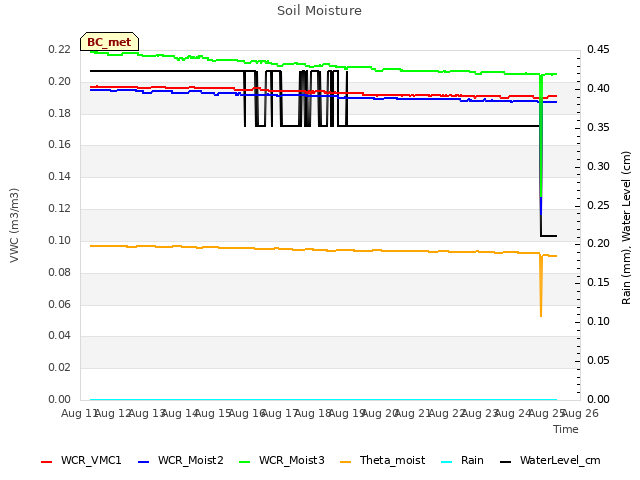640x480 pixels.
Task: Toggle WaterLevel_cm legend entry
Action: [x=550, y=460]
